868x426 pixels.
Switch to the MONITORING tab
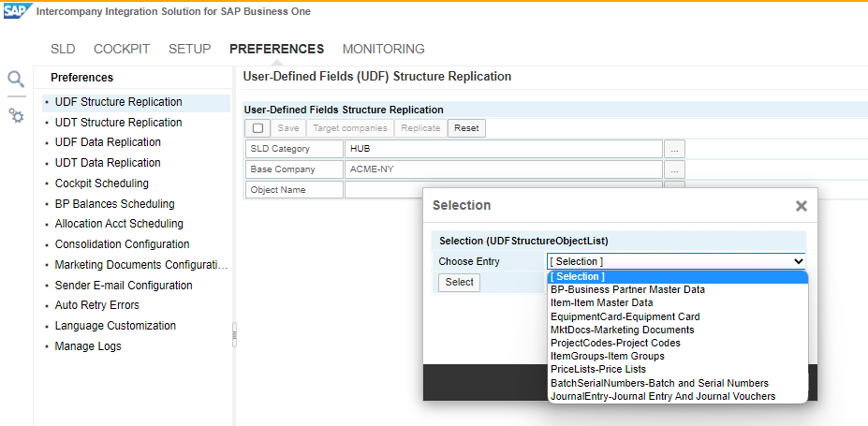tap(383, 49)
